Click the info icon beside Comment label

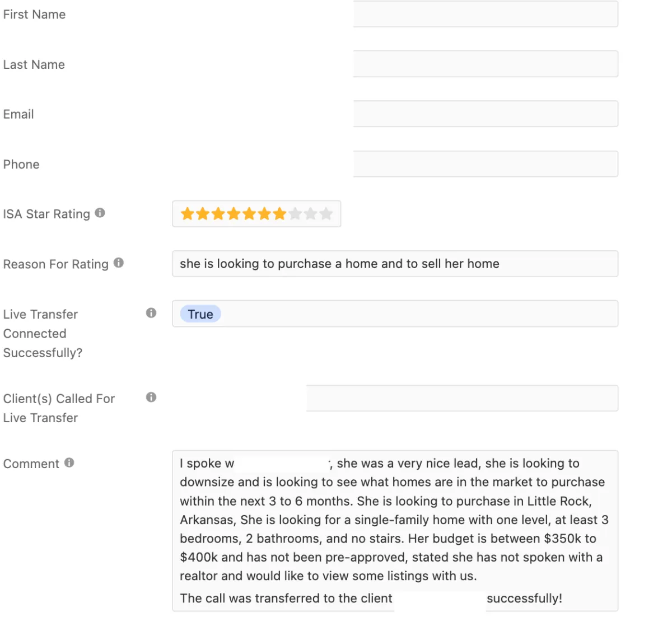69,462
